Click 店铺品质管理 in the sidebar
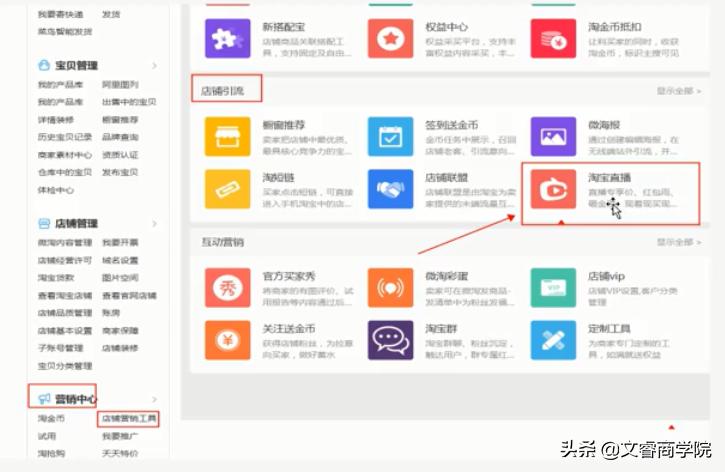 pyautogui.click(x=65, y=313)
